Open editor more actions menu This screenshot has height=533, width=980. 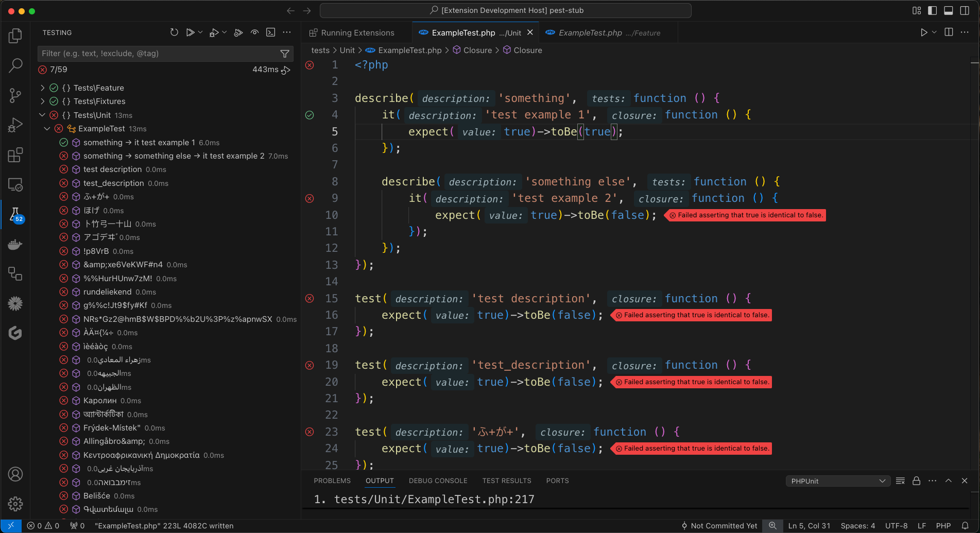point(965,32)
